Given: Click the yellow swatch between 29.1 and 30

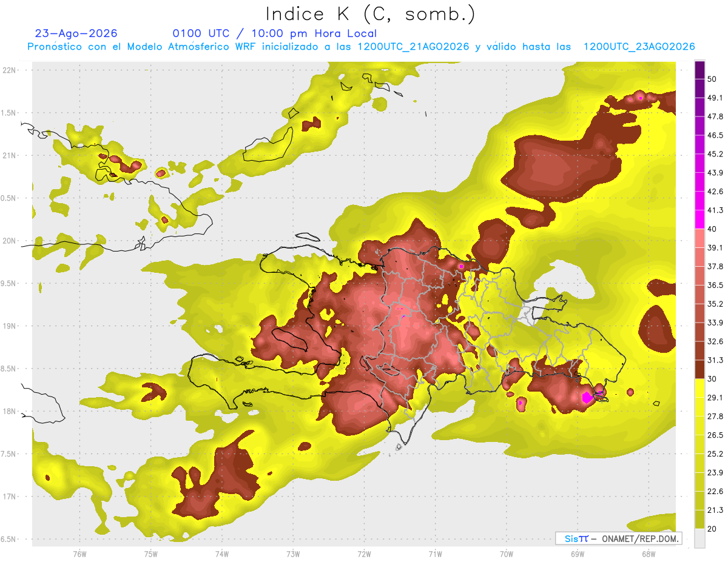Looking at the screenshot, I should point(699,388).
